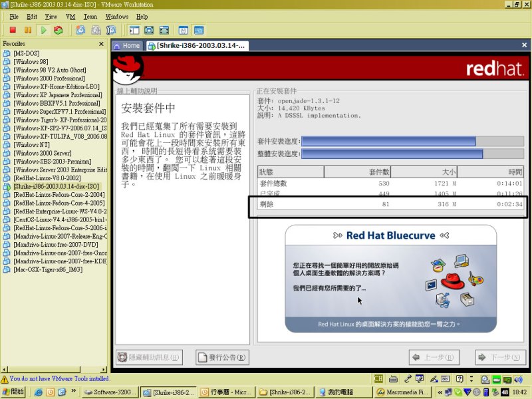Click the 套件數 column header

click(357, 172)
